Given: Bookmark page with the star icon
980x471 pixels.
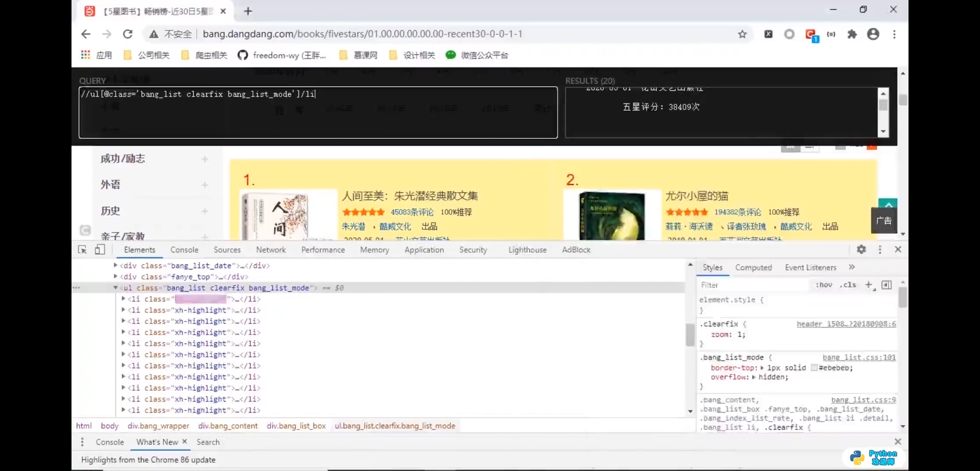Looking at the screenshot, I should 742,34.
